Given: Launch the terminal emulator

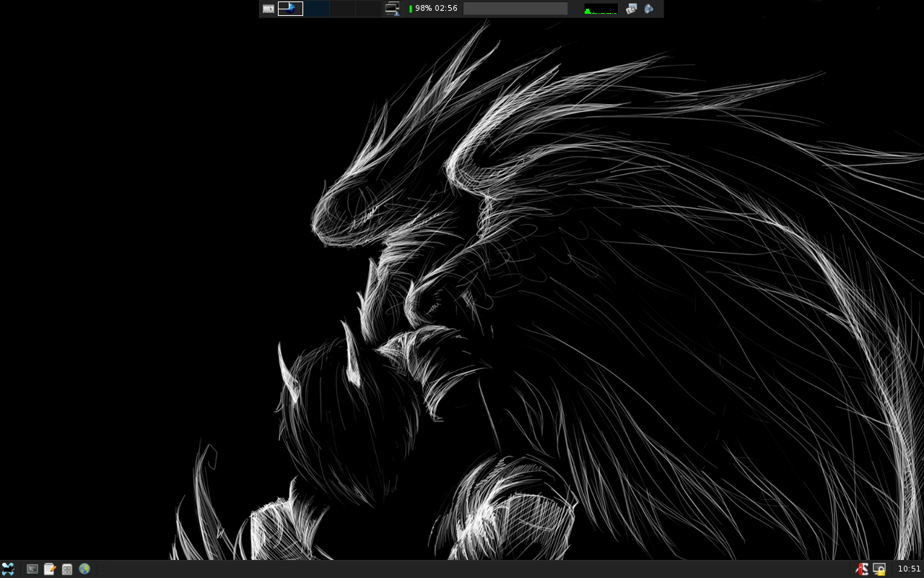Looking at the screenshot, I should (x=32, y=569).
